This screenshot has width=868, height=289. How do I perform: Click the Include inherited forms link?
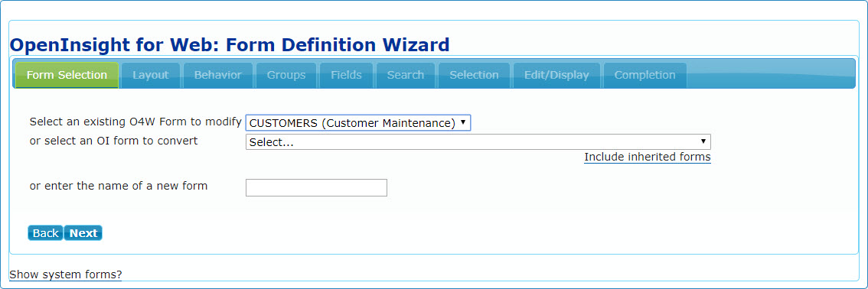pos(647,157)
